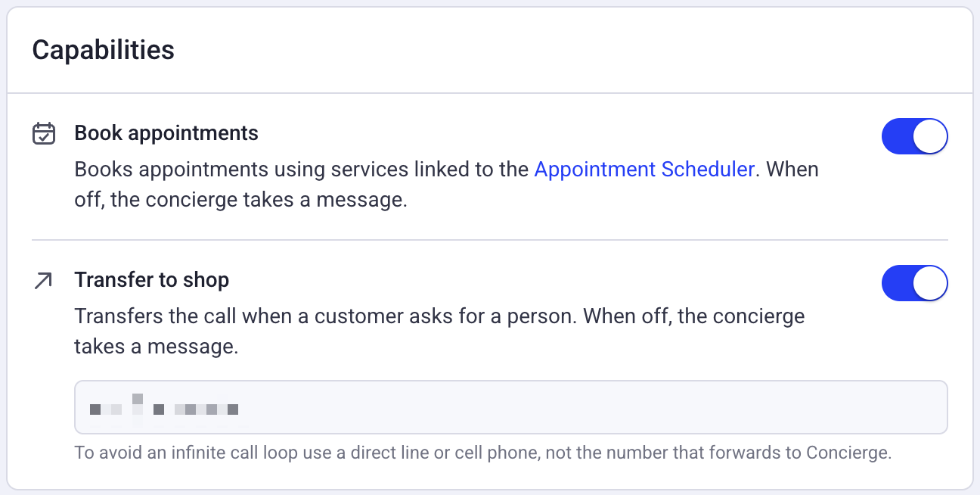
Task: Click the white knob on Transfer to shop switch
Action: click(929, 283)
